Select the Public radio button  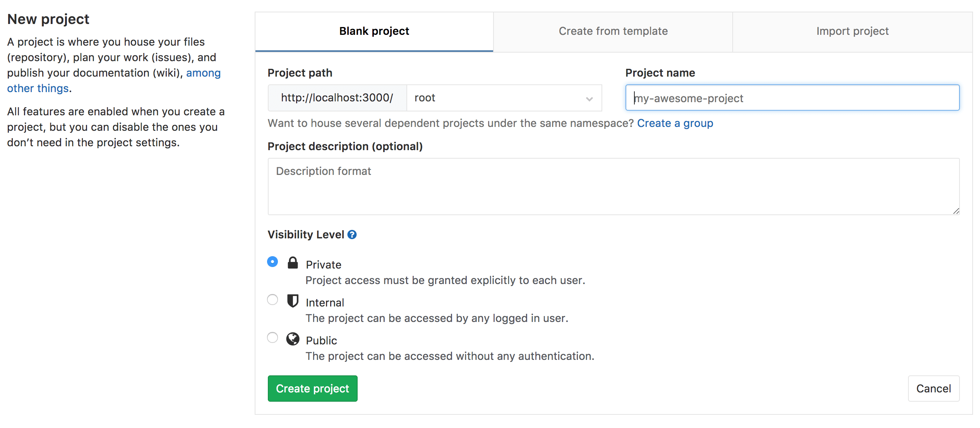(272, 338)
